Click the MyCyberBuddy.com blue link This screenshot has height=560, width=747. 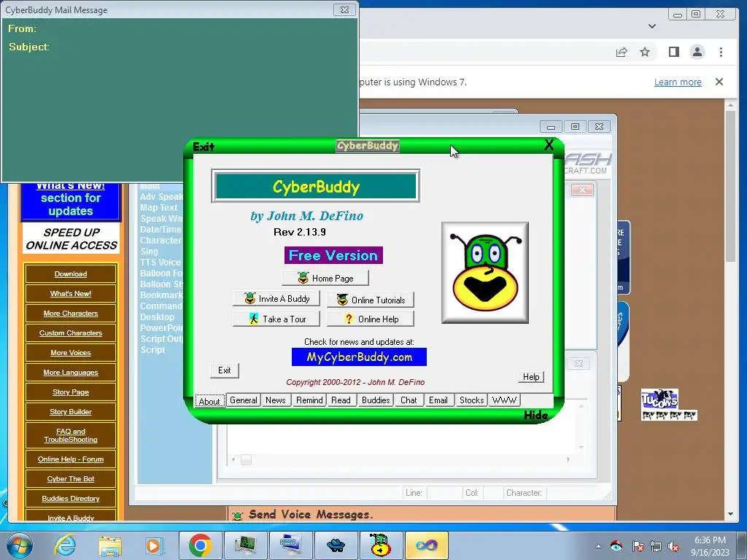click(359, 357)
